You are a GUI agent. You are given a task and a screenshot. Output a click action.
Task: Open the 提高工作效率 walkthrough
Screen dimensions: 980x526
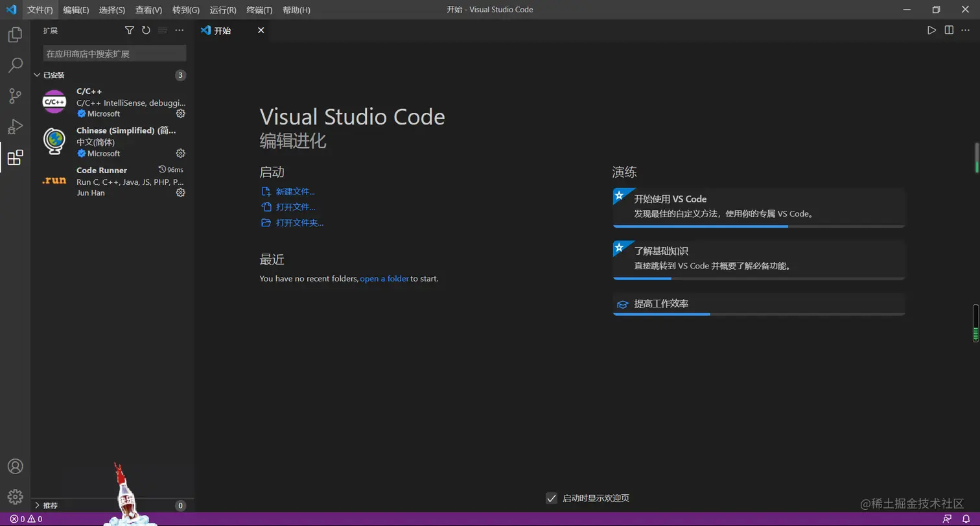[x=758, y=304]
